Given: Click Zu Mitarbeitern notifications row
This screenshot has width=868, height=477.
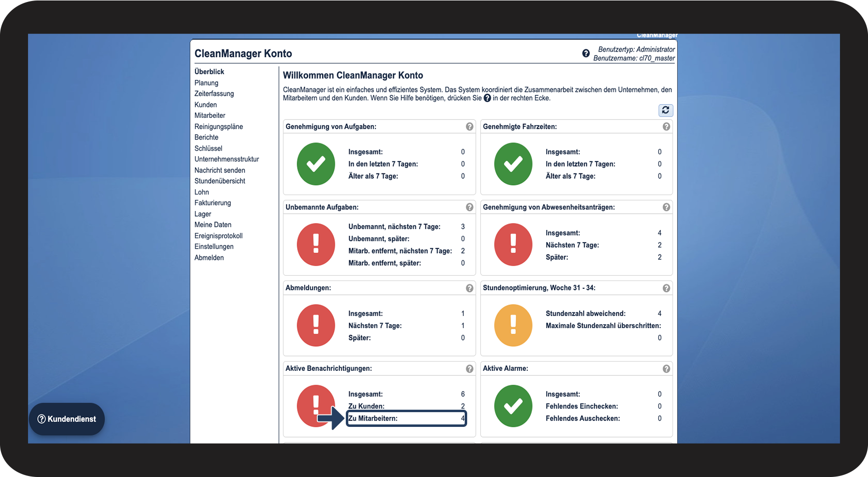Looking at the screenshot, I should pos(406,419).
